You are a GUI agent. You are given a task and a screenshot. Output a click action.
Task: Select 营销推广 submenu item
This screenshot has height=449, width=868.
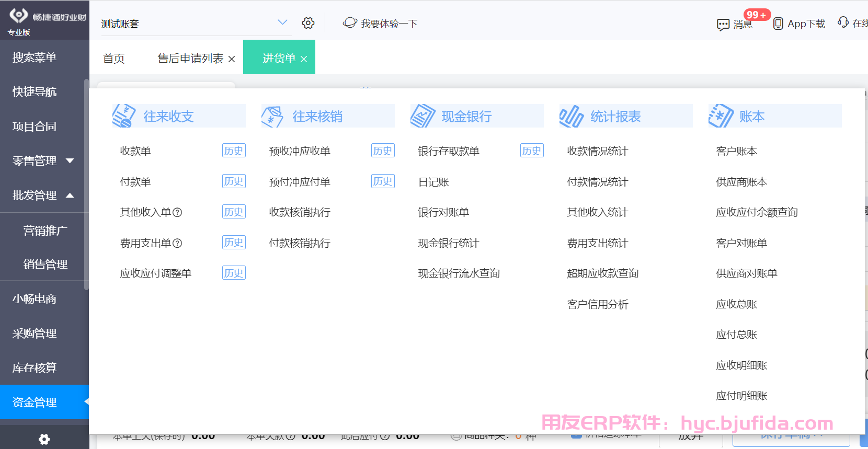[x=44, y=231]
